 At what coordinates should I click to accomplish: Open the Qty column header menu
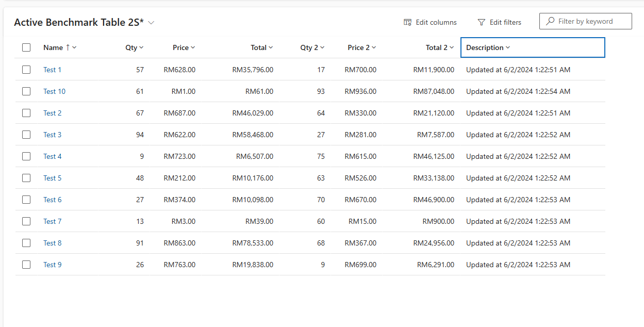point(134,47)
